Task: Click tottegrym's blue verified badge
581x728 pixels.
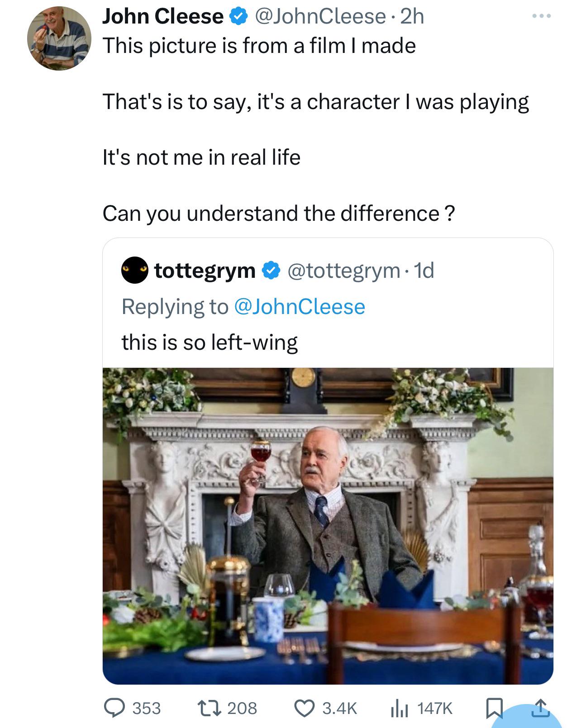Action: point(271,271)
